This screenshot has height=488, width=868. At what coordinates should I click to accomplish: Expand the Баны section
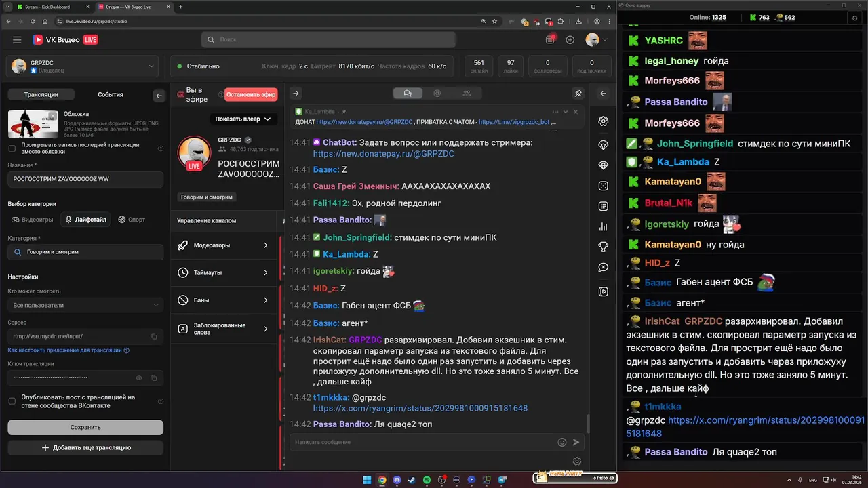(224, 300)
